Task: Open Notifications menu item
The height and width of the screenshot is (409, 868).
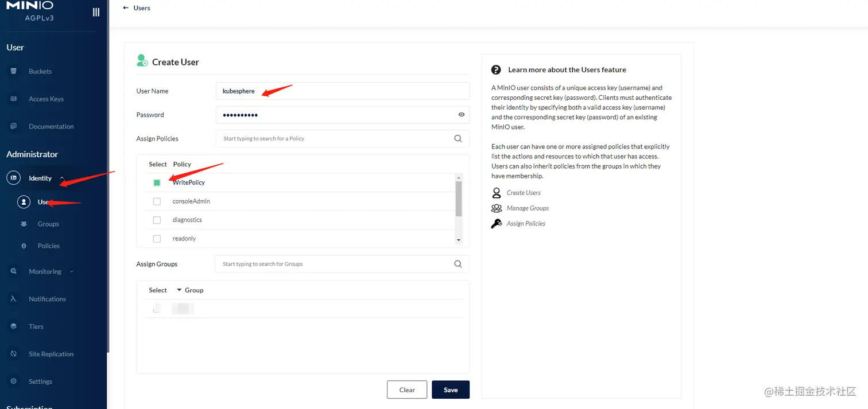Action: tap(47, 299)
